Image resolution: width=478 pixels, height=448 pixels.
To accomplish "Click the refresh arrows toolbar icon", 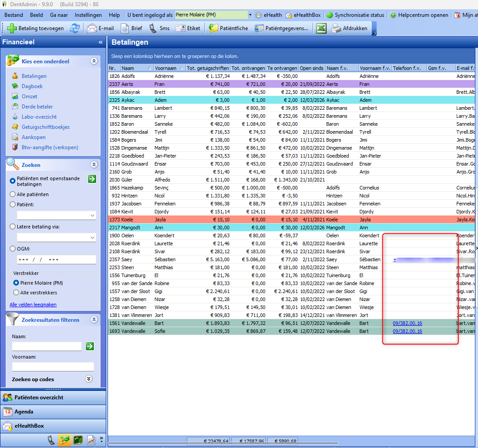I will pos(75,28).
